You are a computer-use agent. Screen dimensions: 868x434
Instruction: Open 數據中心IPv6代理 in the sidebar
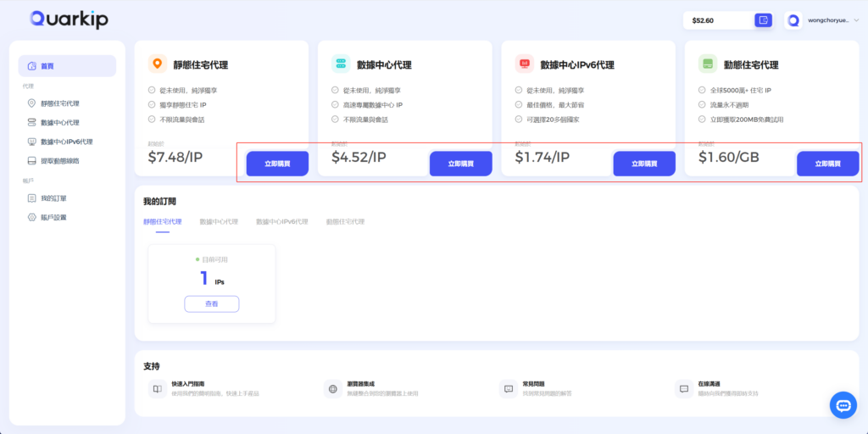[x=68, y=142]
